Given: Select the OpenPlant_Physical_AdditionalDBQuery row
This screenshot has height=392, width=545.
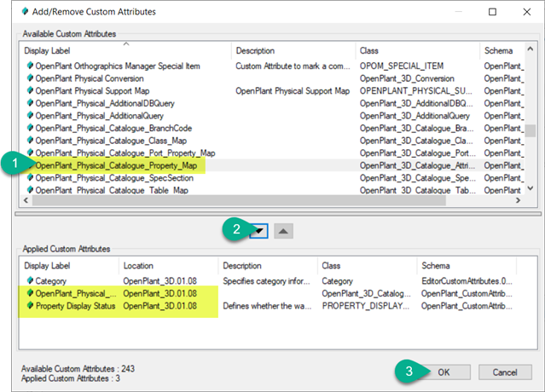Looking at the screenshot, I should (274, 103).
